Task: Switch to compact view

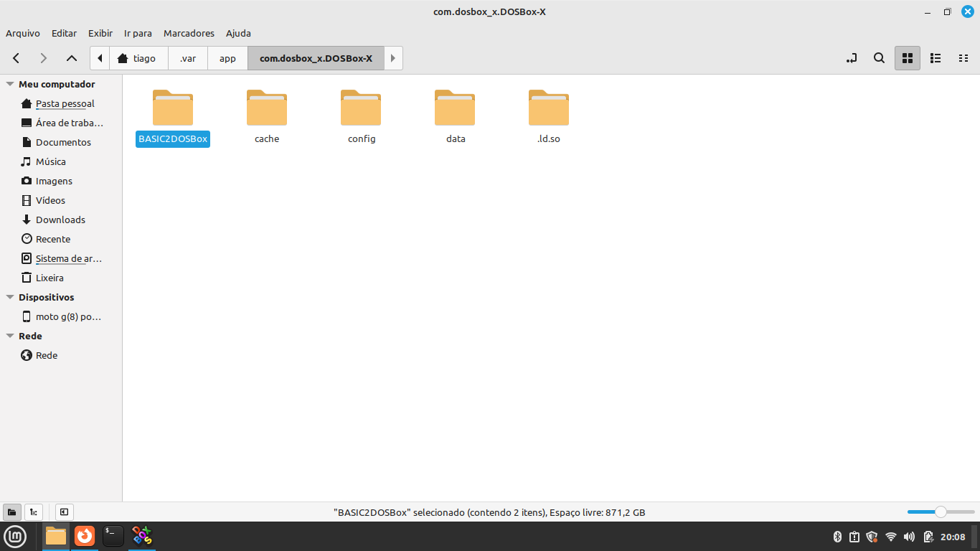Action: [963, 58]
